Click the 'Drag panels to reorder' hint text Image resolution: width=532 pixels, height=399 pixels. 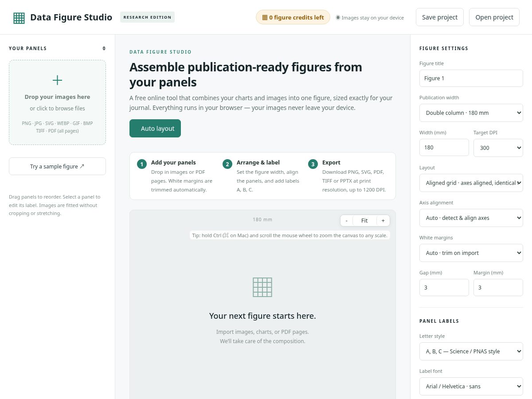pyautogui.click(x=55, y=205)
